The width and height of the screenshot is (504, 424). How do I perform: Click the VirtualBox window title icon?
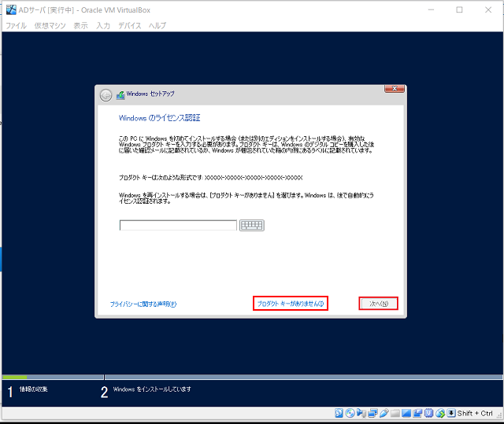click(x=11, y=10)
